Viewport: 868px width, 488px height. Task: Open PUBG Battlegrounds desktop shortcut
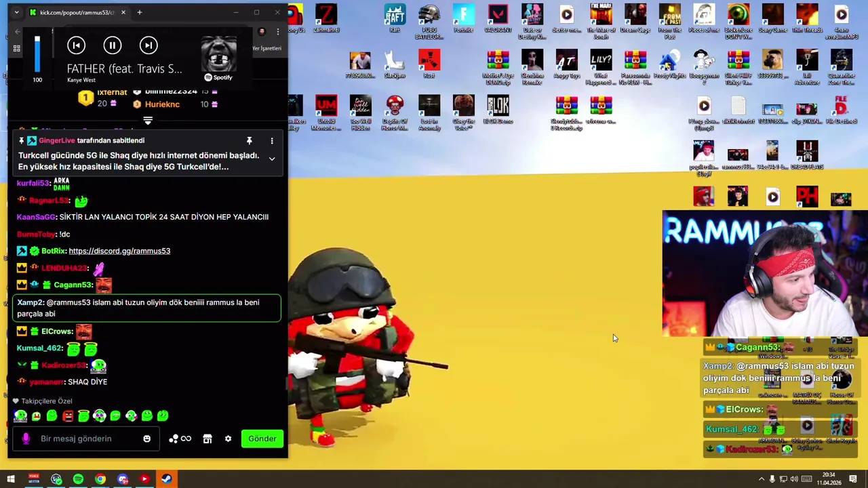click(429, 20)
